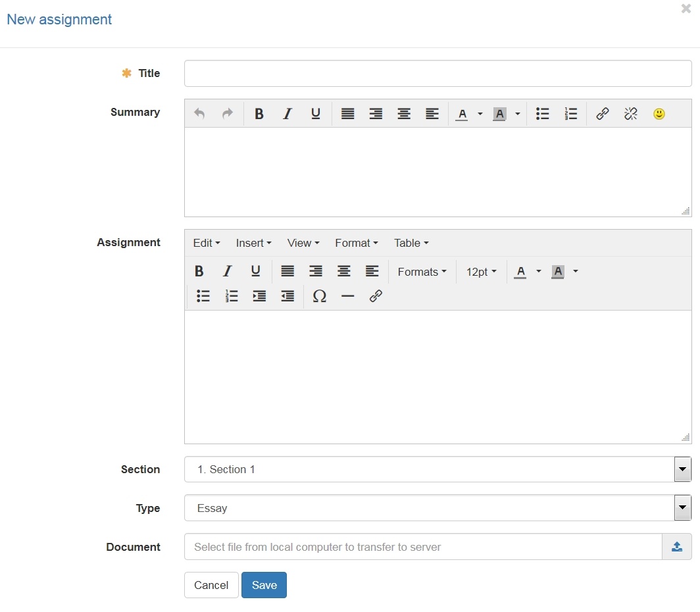The height and width of the screenshot is (612, 700).
Task: Click the numbered list icon in Summary toolbar
Action: pyautogui.click(x=570, y=114)
